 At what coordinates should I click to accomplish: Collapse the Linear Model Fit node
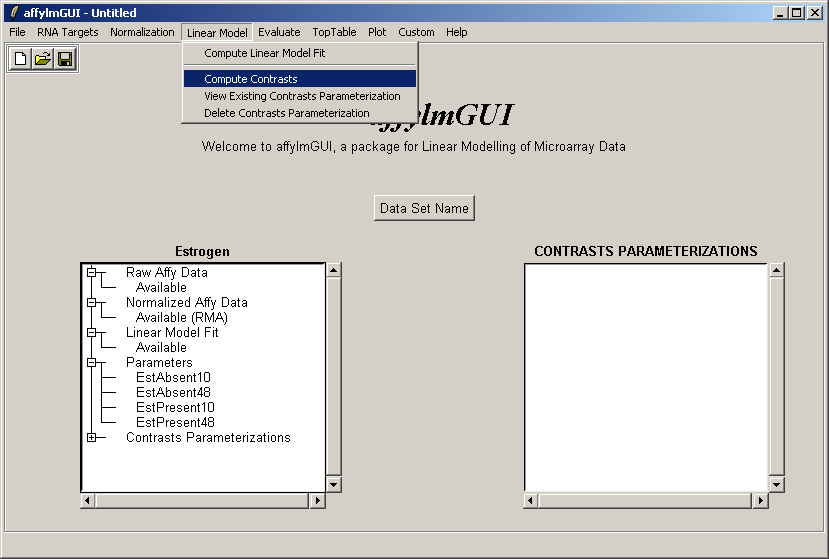coord(92,332)
